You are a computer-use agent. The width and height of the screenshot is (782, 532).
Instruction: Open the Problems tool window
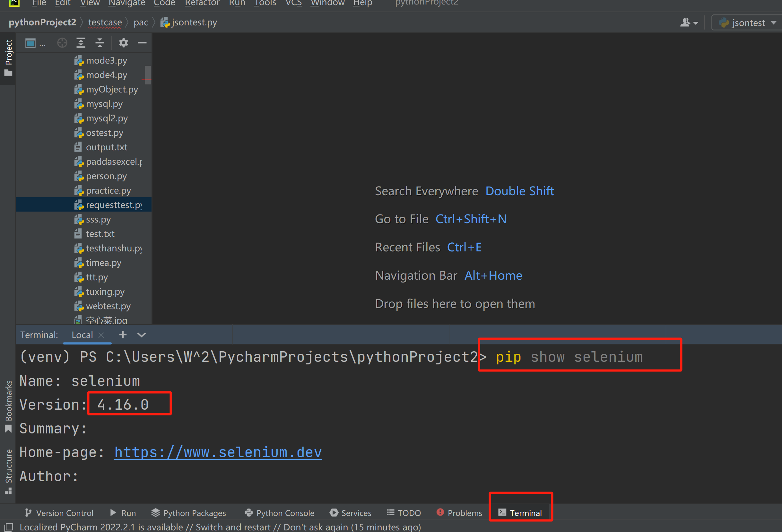(x=459, y=512)
